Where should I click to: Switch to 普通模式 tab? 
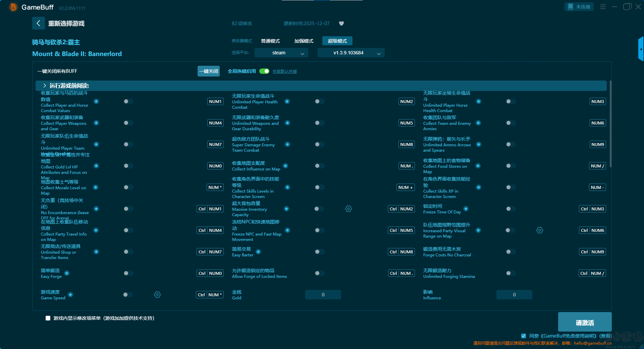coord(270,41)
